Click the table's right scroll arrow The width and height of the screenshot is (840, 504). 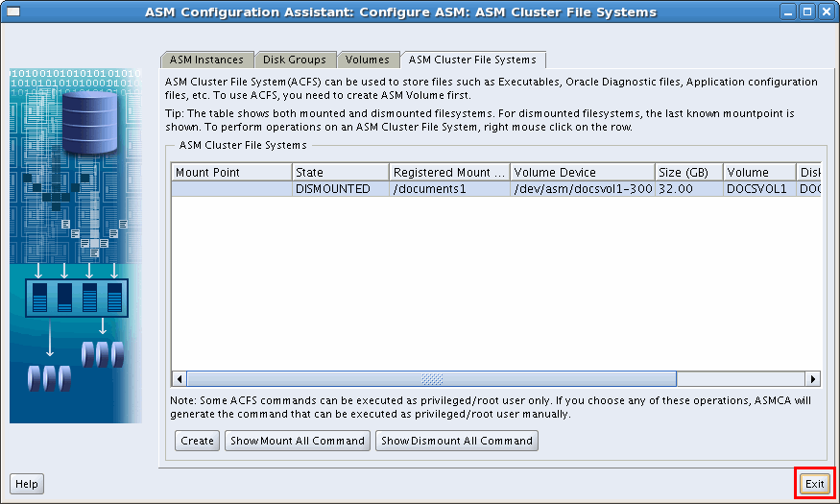[x=813, y=378]
